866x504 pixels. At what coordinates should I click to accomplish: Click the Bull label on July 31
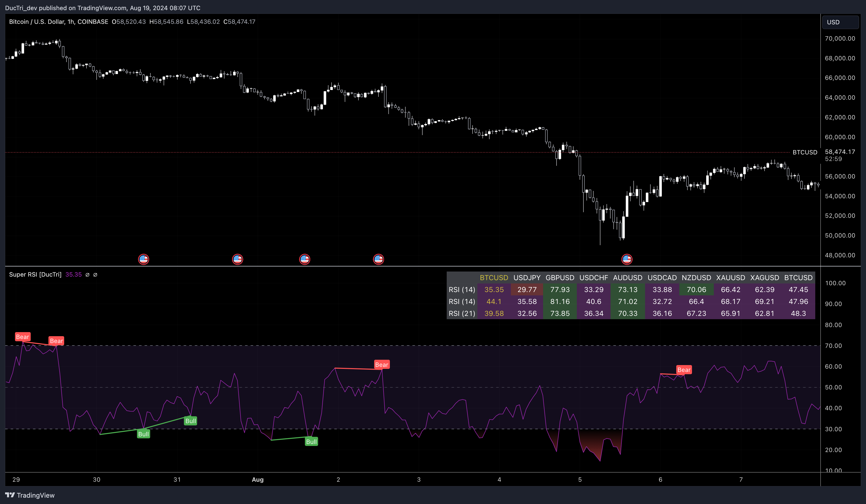coord(190,421)
